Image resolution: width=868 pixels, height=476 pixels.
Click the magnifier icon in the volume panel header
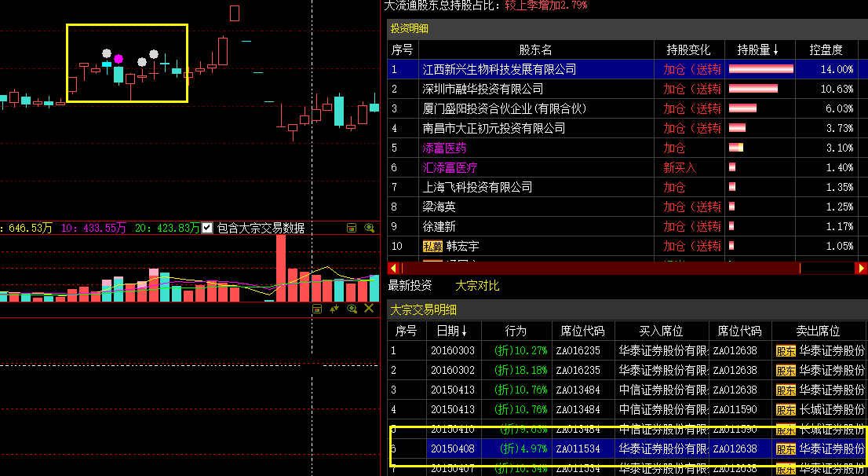coord(369,229)
